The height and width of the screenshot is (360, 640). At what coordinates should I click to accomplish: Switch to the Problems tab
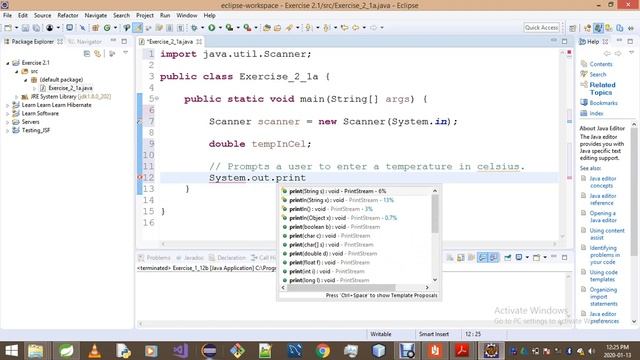click(x=154, y=258)
